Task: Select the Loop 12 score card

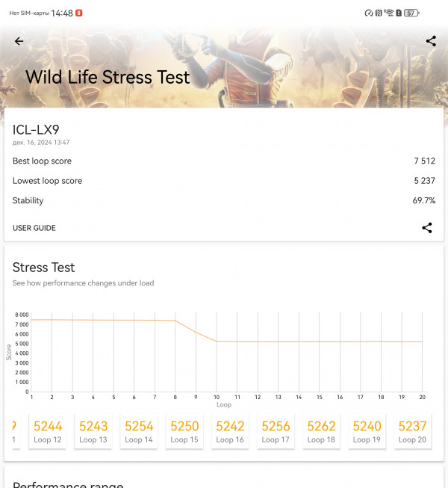Action: tap(48, 431)
